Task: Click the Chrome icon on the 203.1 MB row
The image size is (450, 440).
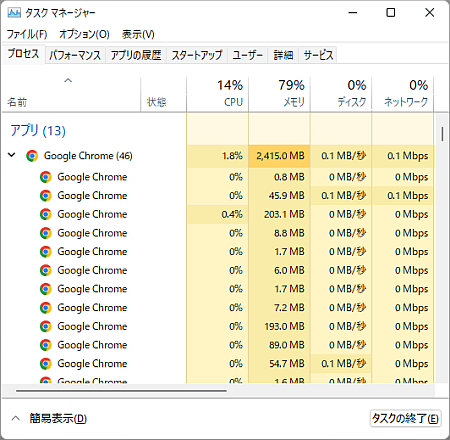Action: point(46,214)
